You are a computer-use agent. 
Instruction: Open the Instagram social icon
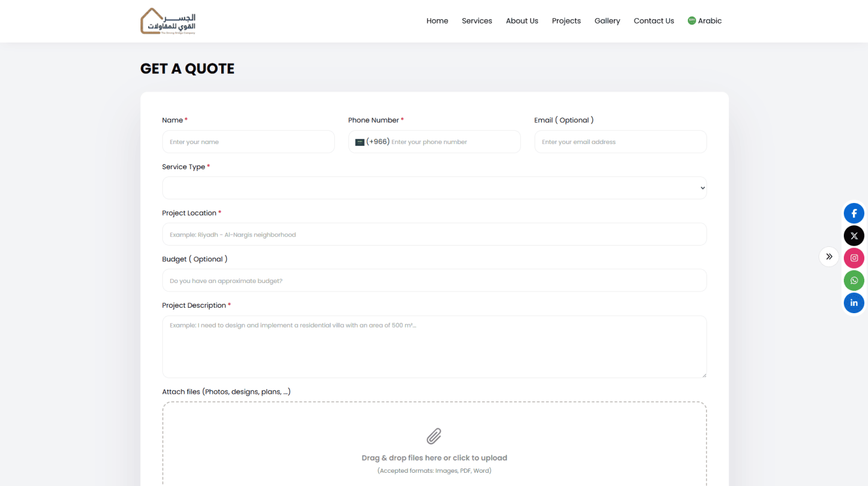[854, 258]
